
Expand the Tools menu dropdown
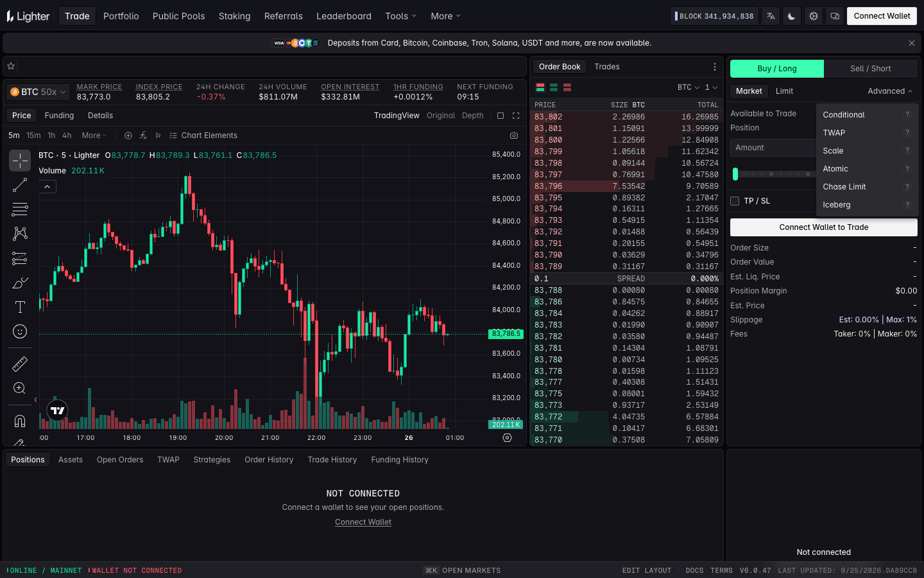point(401,16)
